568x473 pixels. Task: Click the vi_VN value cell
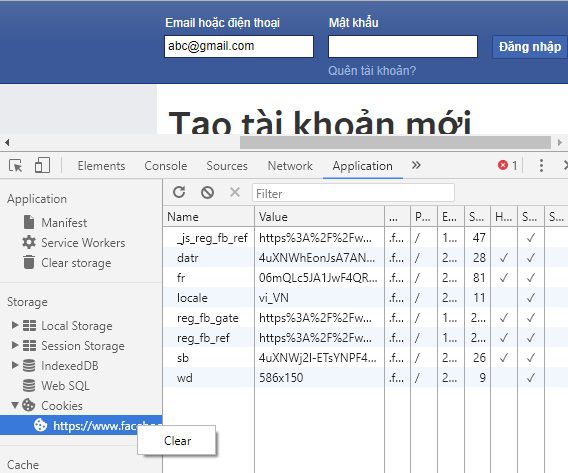pyautogui.click(x=320, y=298)
